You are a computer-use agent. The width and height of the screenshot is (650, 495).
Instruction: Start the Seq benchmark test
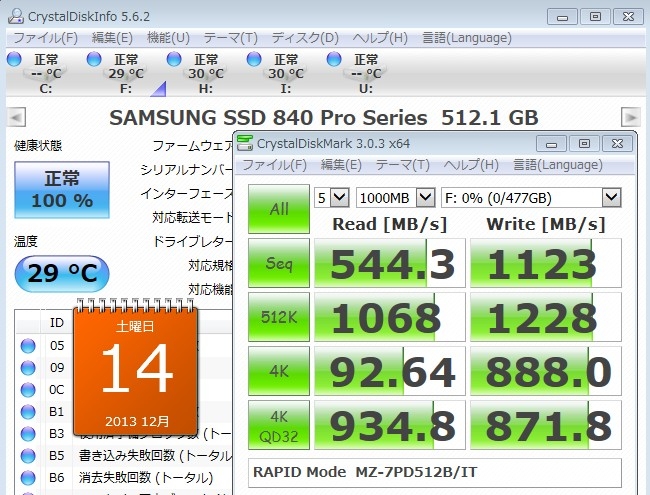point(279,263)
